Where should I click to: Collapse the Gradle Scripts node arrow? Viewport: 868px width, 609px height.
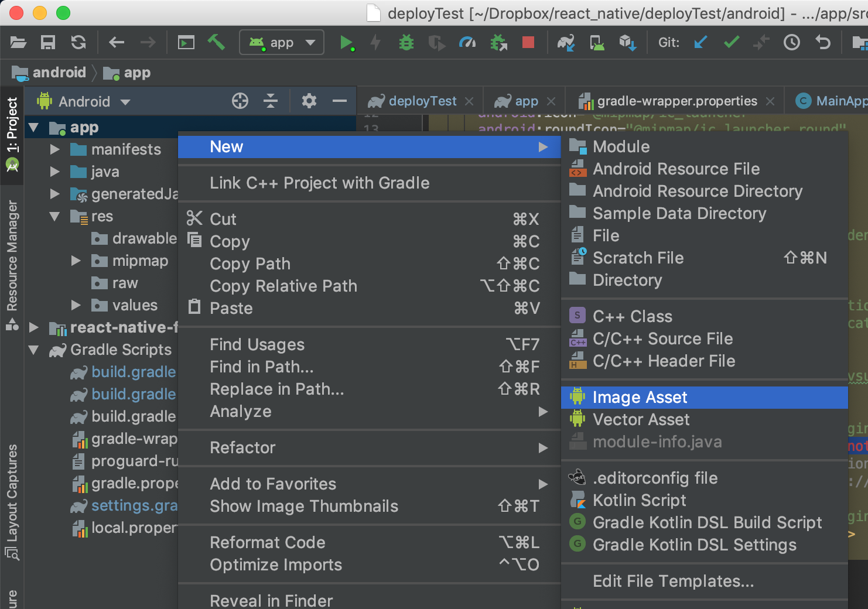(34, 350)
